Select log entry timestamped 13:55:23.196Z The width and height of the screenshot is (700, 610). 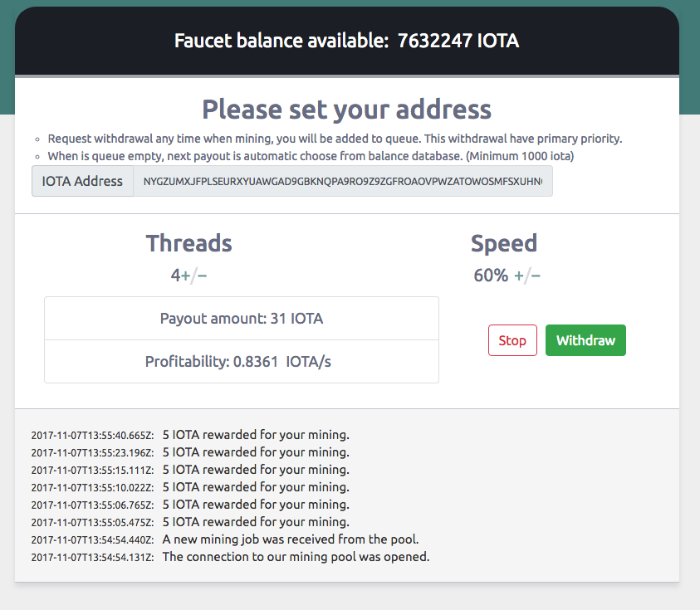pyautogui.click(x=190, y=452)
